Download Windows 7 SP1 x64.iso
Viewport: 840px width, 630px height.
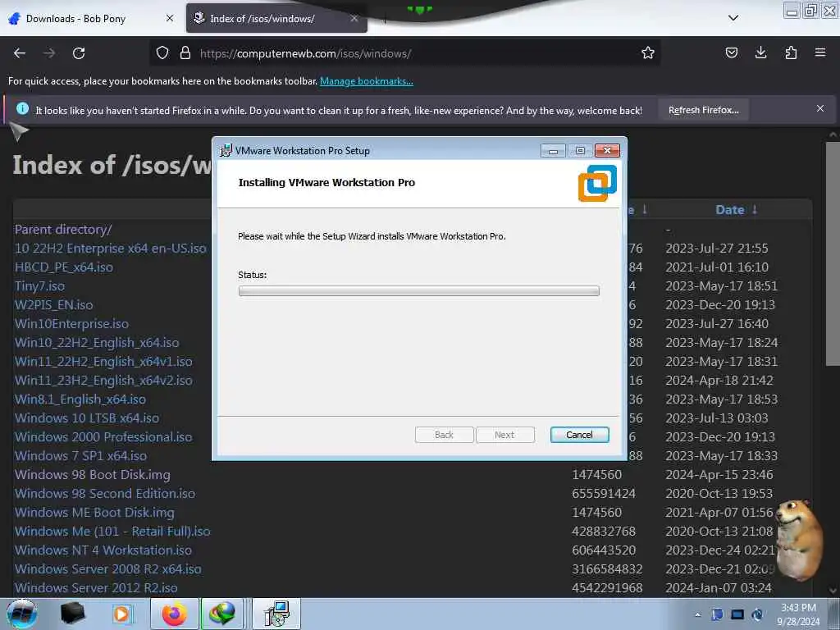81,456
